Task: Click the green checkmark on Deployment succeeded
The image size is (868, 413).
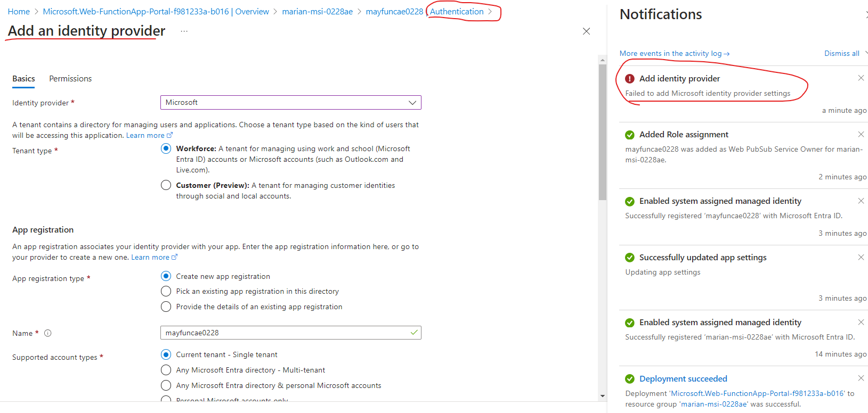Action: 629,378
